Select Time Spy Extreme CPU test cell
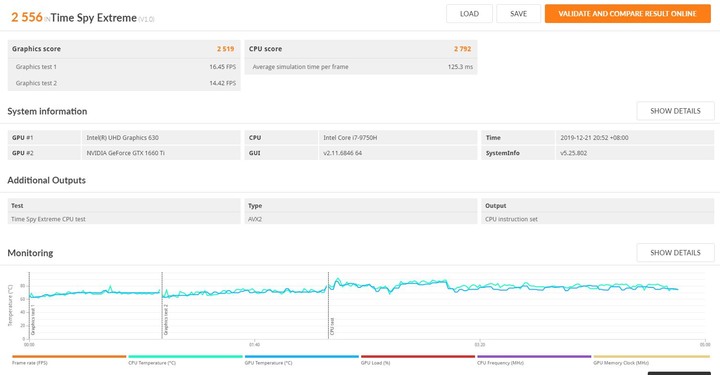720x375 pixels. pyautogui.click(x=124, y=219)
